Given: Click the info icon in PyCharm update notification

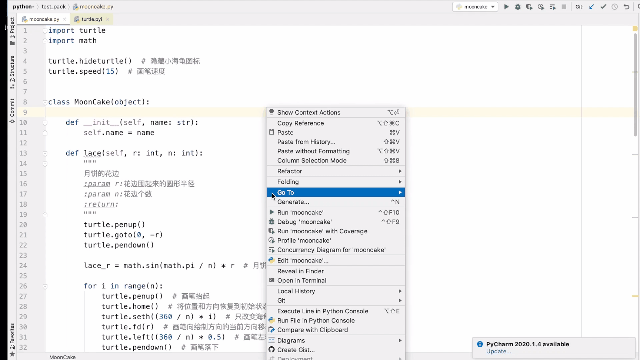Looking at the screenshot, I should click(480, 344).
